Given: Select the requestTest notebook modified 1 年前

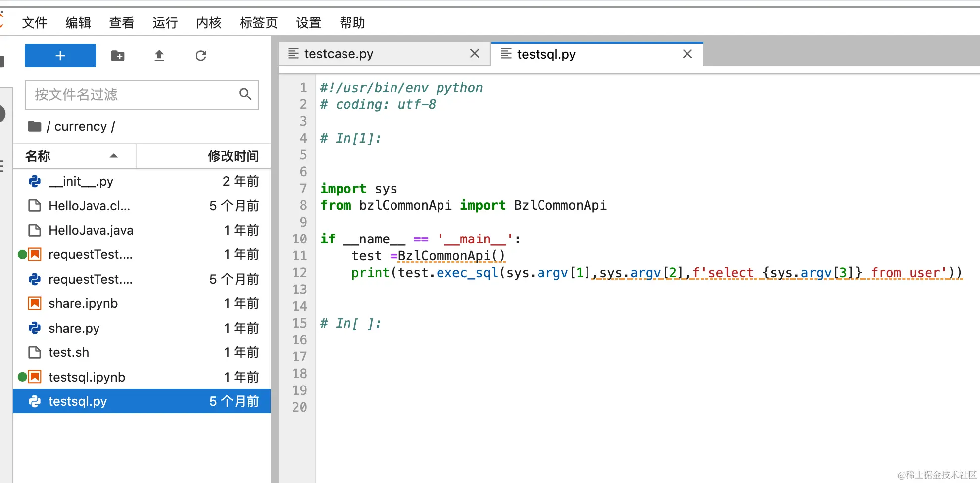Looking at the screenshot, I should click(142, 254).
